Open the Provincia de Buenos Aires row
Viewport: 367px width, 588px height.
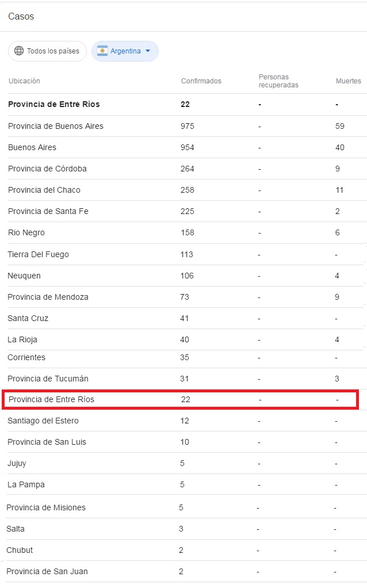pos(56,126)
